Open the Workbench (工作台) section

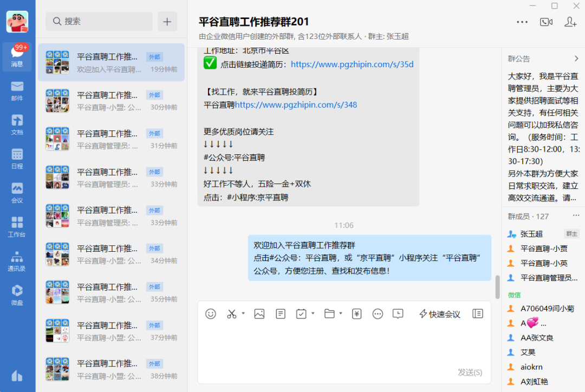17,227
